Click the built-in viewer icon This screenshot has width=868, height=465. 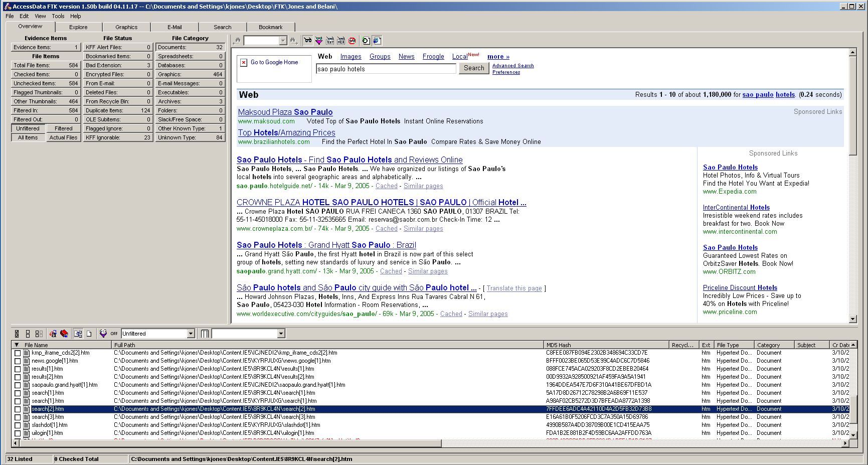[366, 41]
